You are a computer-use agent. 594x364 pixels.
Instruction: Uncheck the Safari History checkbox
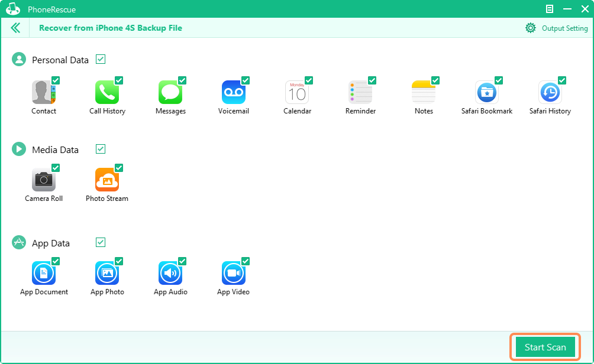(x=562, y=80)
